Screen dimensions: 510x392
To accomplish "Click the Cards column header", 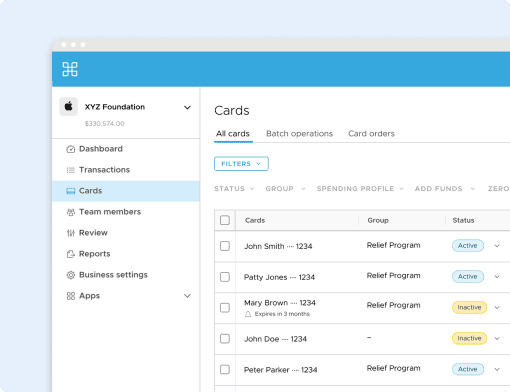I will 255,220.
